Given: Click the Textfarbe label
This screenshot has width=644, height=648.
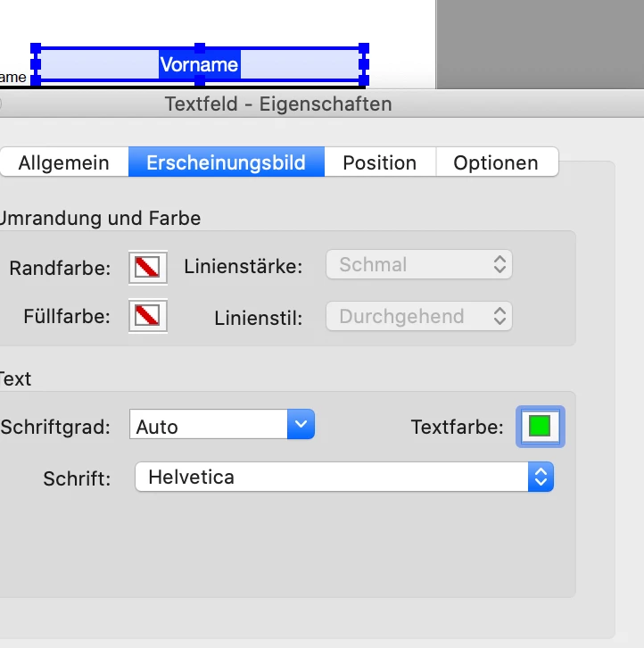Looking at the screenshot, I should [458, 427].
